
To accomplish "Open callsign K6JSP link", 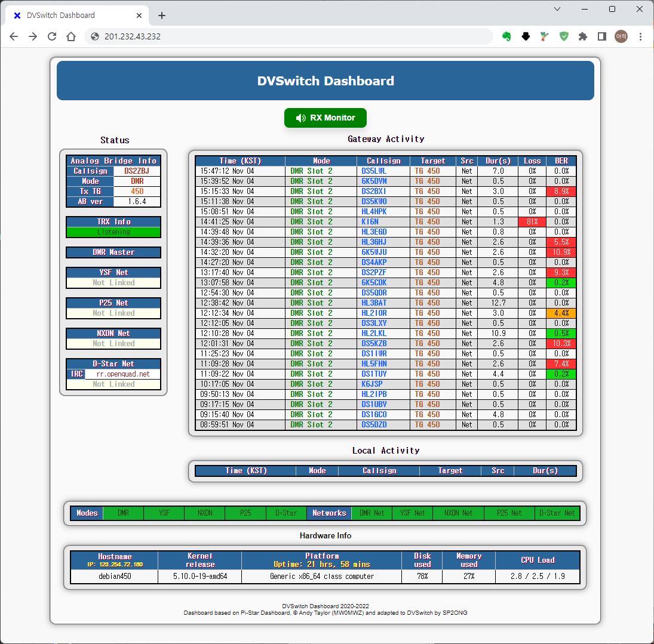I will coord(372,384).
